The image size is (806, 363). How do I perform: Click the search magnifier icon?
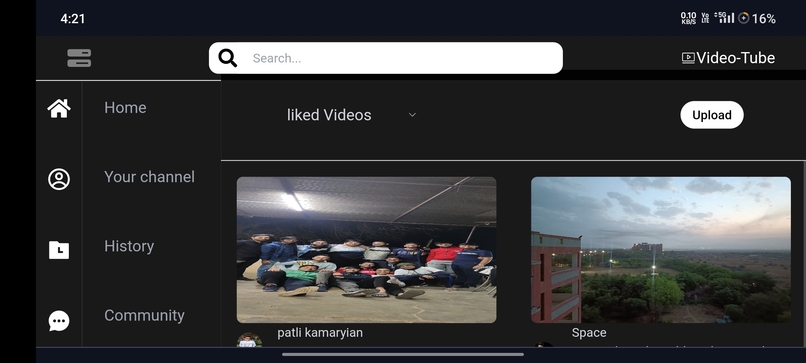click(x=228, y=58)
